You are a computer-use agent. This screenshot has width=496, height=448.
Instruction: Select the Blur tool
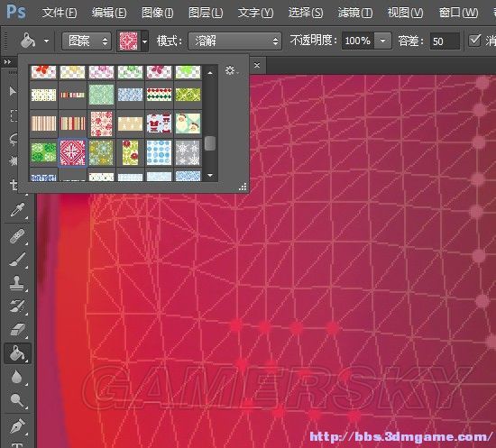(x=17, y=377)
